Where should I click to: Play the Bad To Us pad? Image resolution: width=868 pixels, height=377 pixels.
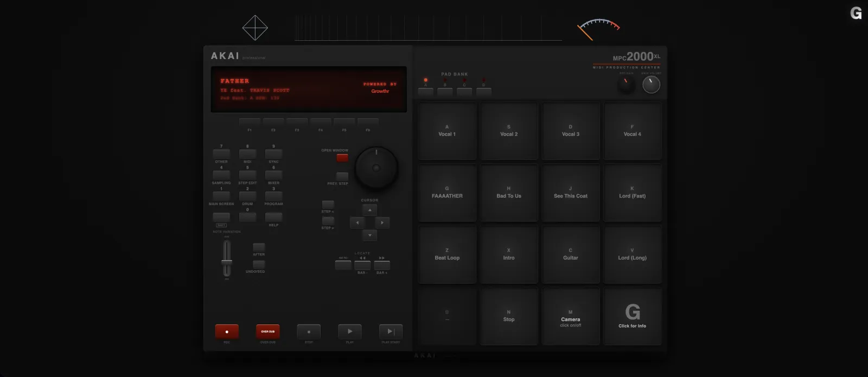pos(509,193)
